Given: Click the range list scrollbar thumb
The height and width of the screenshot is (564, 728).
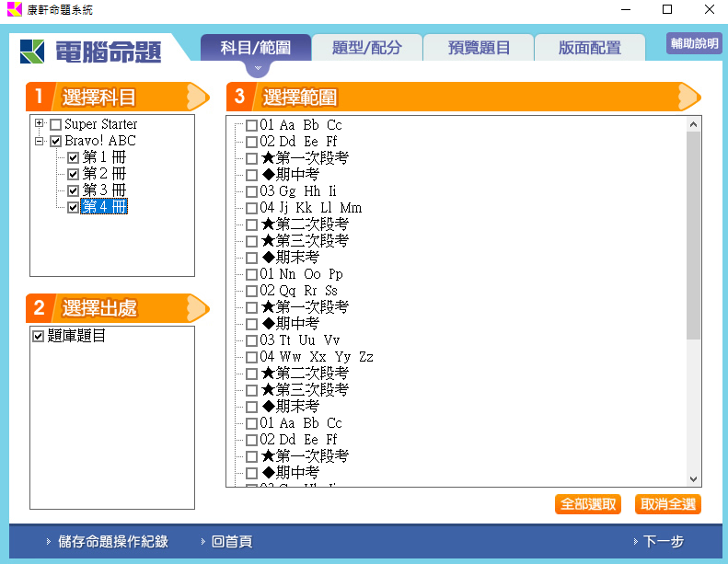Looking at the screenshot, I should pyautogui.click(x=693, y=236).
